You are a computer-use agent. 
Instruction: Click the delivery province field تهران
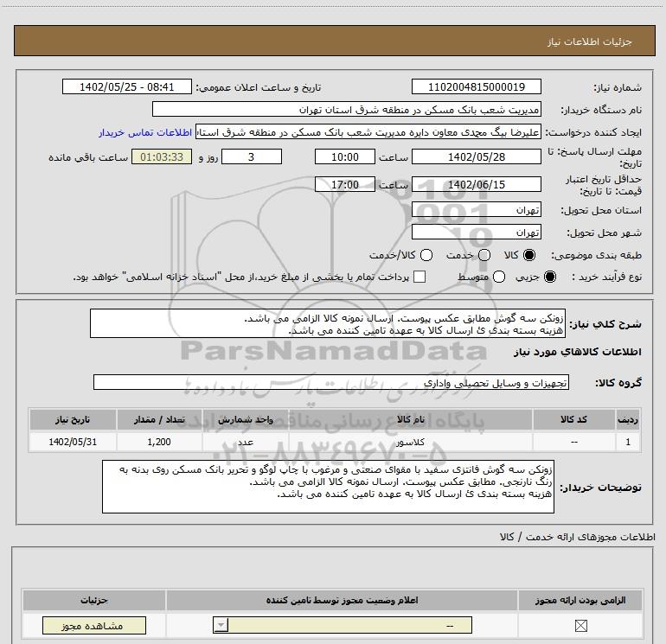click(x=476, y=210)
